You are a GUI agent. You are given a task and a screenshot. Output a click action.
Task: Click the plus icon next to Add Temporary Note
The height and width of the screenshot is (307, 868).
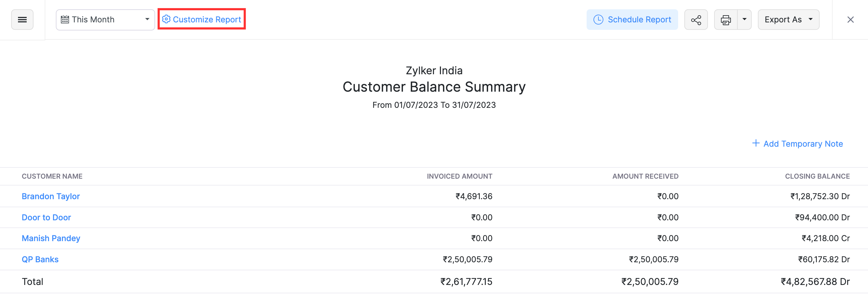click(x=755, y=143)
